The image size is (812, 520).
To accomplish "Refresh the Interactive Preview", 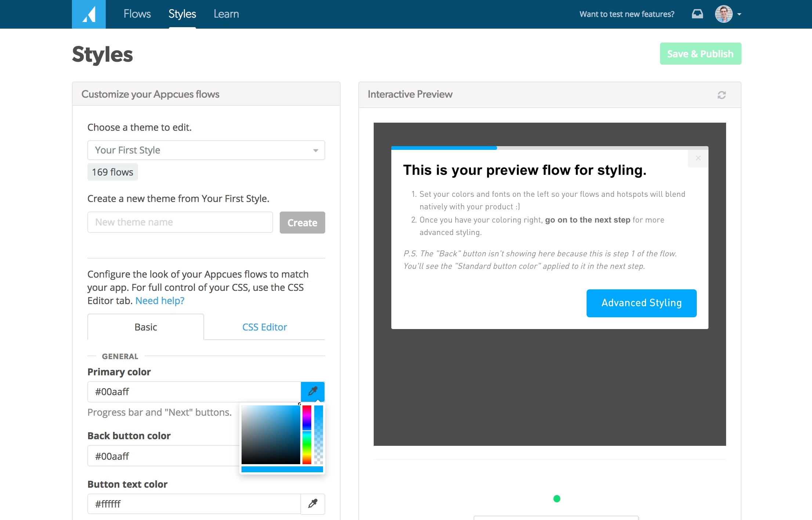I will (721, 94).
